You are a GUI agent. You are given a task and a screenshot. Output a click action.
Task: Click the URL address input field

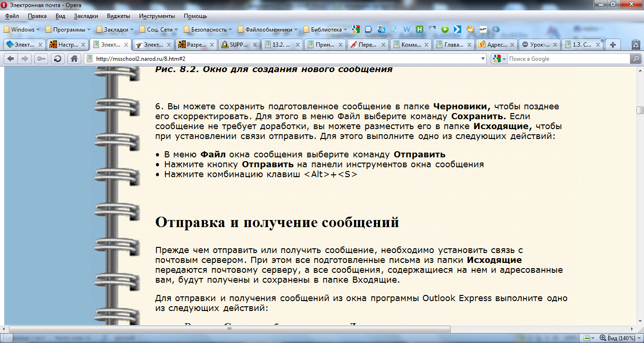pyautogui.click(x=285, y=59)
